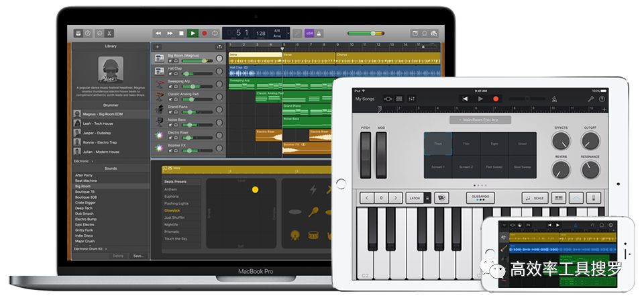This screenshot has width=644, height=298.
Task: Go to beginning on iPad transport
Action: [466, 99]
